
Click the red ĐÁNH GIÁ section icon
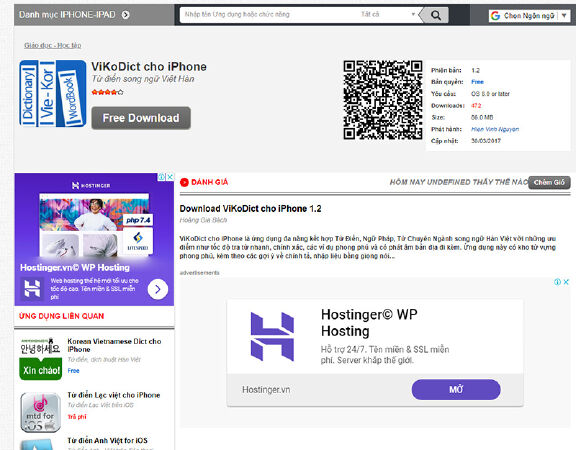184,182
